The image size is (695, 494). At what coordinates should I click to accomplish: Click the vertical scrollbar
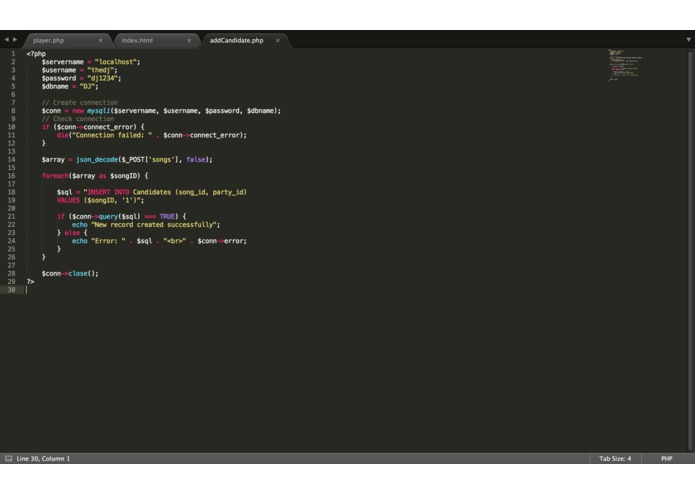[690, 250]
